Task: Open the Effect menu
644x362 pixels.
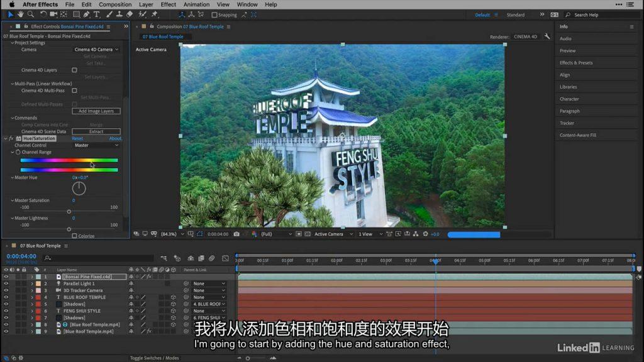Action: (x=168, y=4)
